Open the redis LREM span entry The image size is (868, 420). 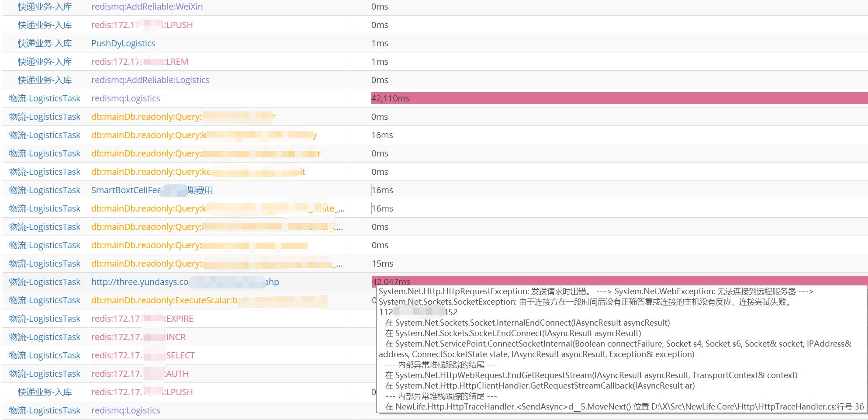(x=139, y=62)
